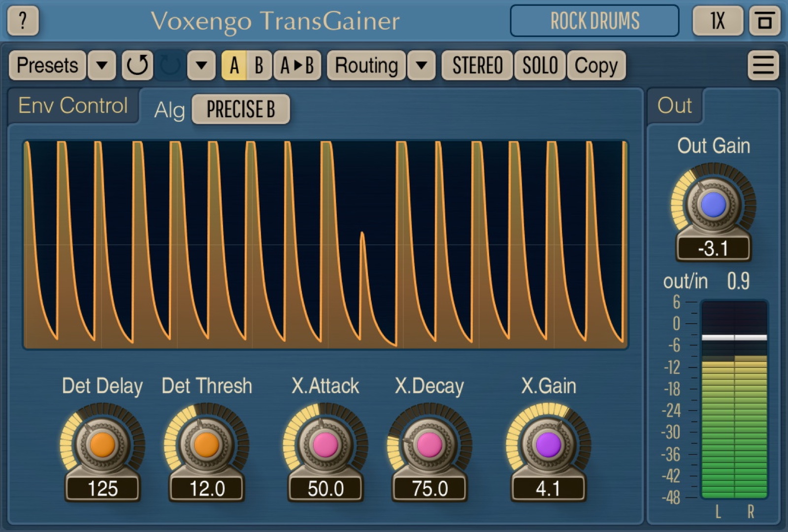Open the hamburger settings menu
This screenshot has width=788, height=532.
pos(763,65)
